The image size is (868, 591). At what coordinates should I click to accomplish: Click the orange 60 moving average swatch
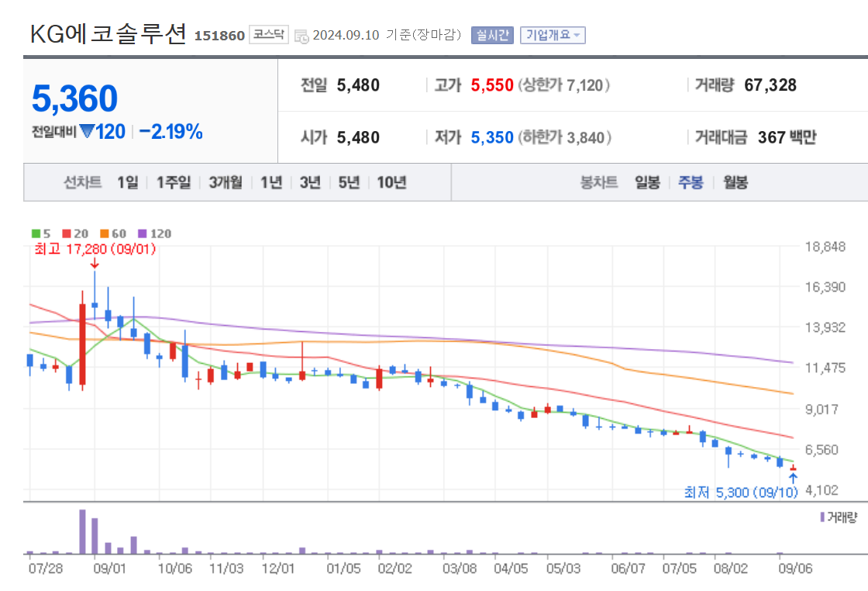[105, 233]
